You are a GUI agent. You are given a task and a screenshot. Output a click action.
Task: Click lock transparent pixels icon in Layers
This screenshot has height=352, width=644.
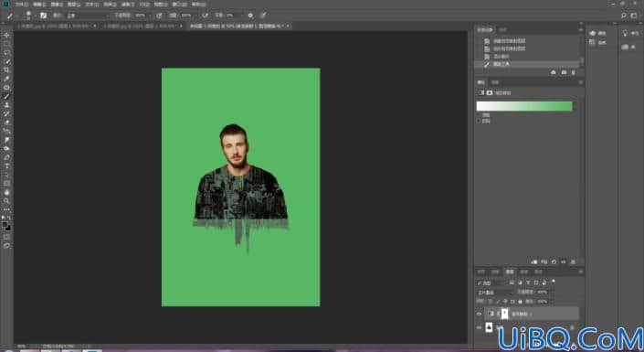(490, 302)
